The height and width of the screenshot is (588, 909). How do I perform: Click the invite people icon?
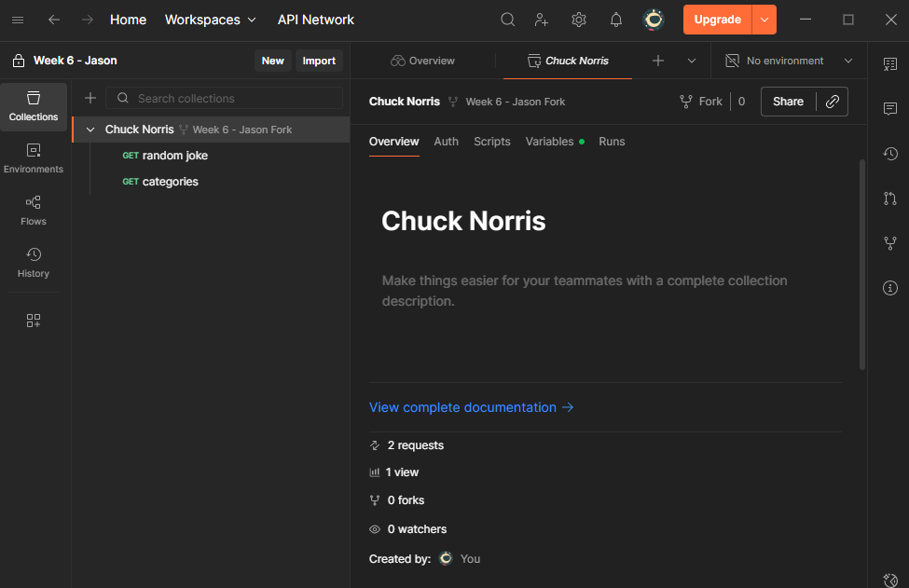[542, 20]
